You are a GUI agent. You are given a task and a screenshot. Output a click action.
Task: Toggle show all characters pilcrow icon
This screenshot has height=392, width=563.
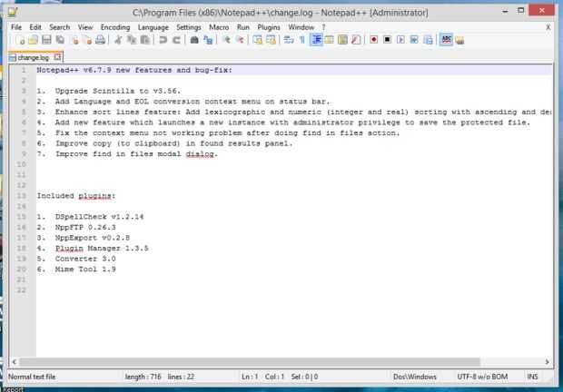302,40
